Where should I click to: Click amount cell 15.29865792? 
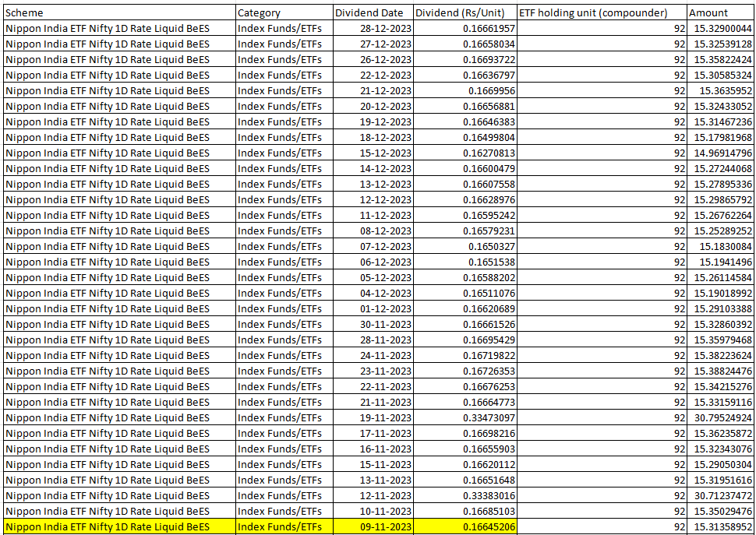click(x=720, y=200)
